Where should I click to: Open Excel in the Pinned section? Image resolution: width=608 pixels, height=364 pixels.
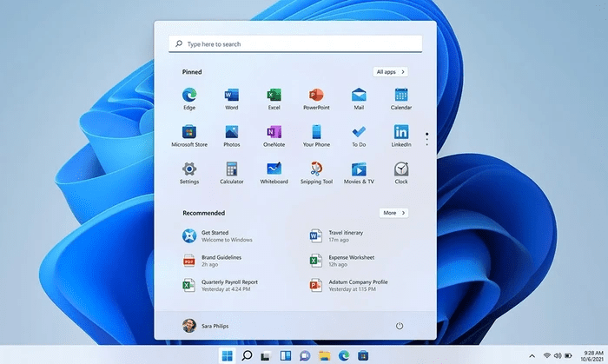click(x=274, y=99)
